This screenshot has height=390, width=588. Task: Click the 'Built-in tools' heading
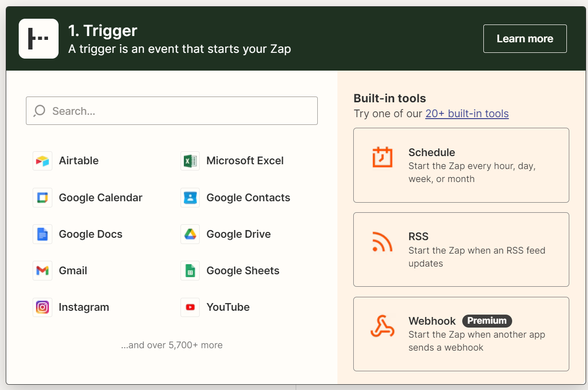(390, 98)
